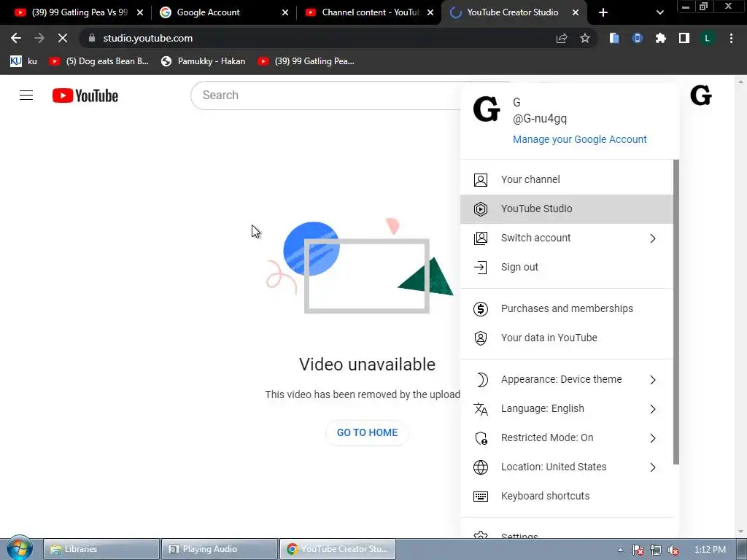Switch to 99 Gatling Pea tab

pyautogui.click(x=79, y=12)
